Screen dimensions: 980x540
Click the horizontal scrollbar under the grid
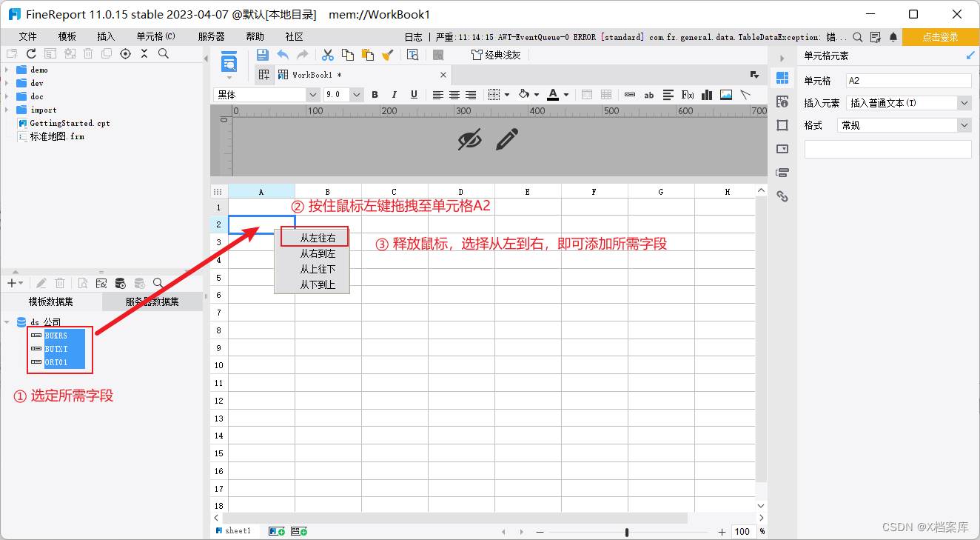click(x=454, y=518)
